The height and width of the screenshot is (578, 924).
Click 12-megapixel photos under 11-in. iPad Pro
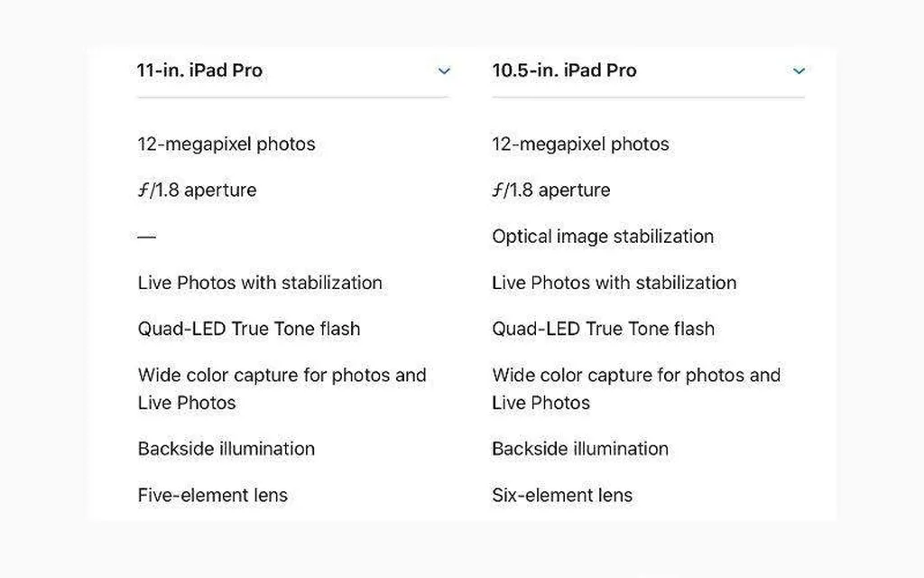coord(226,144)
